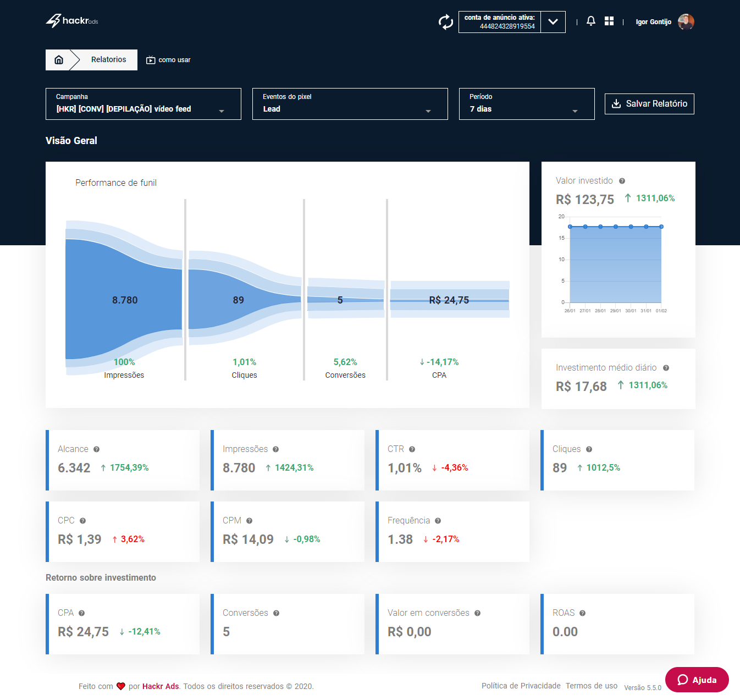Select the Relatorios breadcrumb tab
740x700 pixels.
[x=108, y=60]
